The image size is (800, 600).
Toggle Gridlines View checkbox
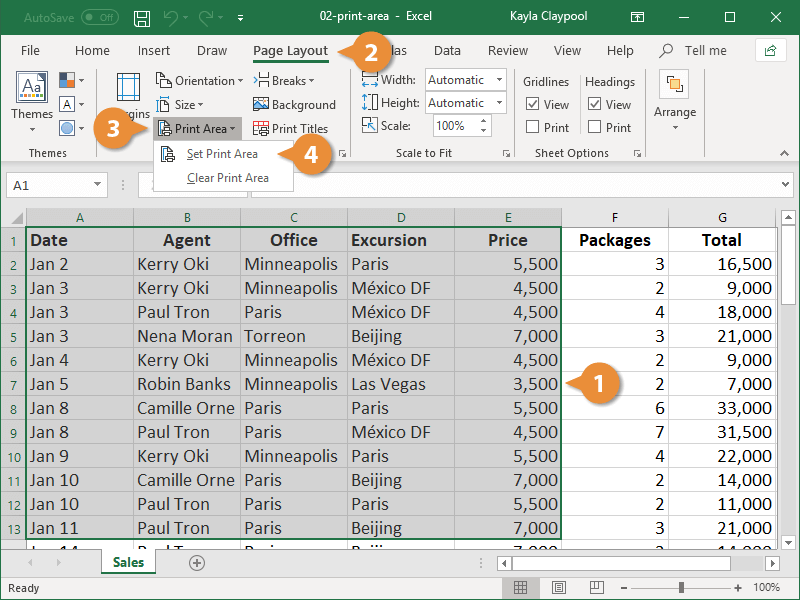pos(532,104)
